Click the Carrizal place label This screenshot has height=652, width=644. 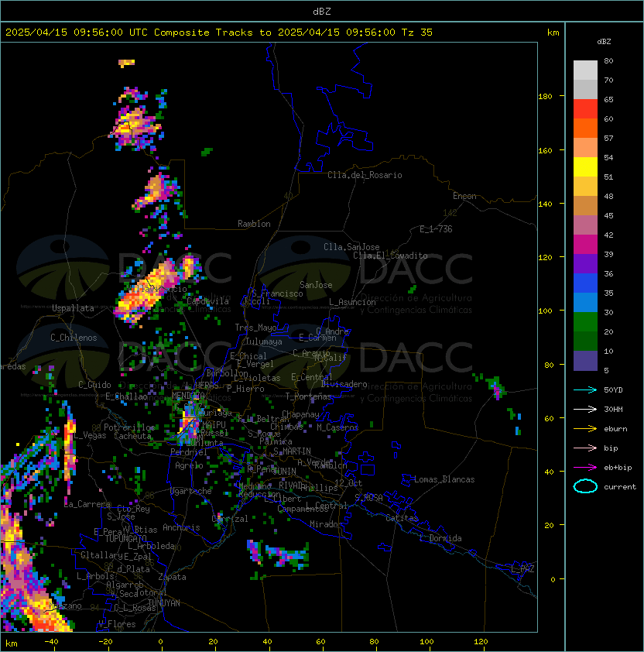point(230,519)
